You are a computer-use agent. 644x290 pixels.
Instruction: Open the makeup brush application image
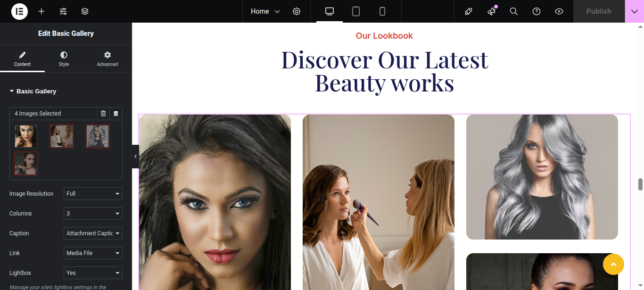coord(379,202)
